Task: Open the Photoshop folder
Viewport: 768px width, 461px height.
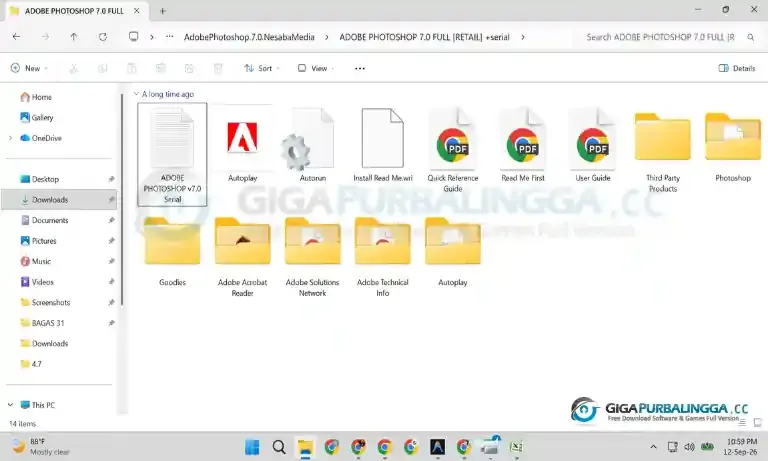Action: 733,145
